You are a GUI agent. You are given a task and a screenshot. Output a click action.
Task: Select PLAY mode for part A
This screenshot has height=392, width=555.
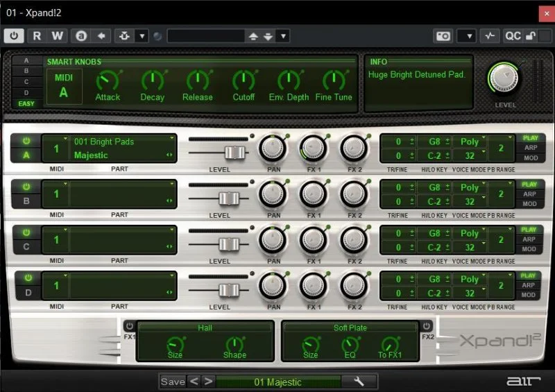pos(531,138)
